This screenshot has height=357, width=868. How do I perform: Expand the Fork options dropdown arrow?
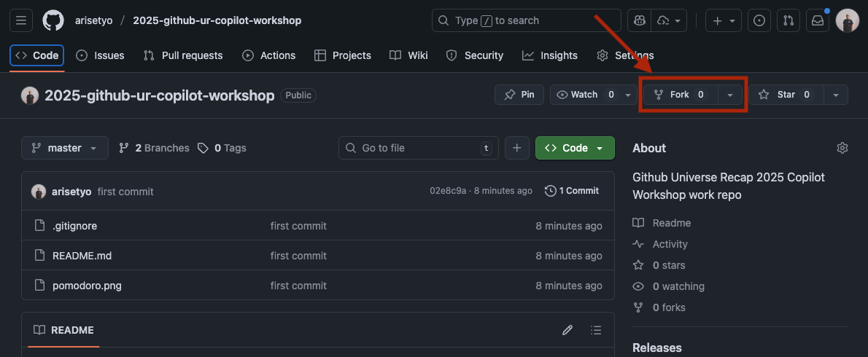tap(730, 95)
